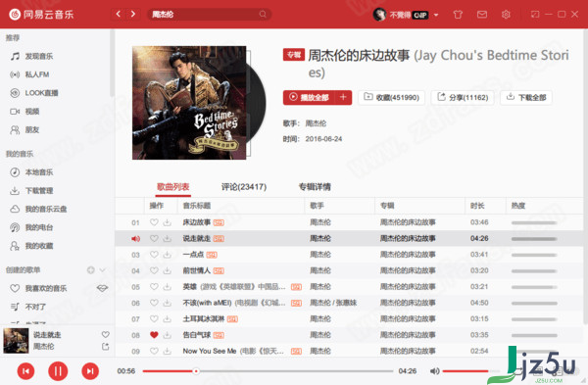
Task: Like song 床边故事 with heart
Action: [154, 222]
